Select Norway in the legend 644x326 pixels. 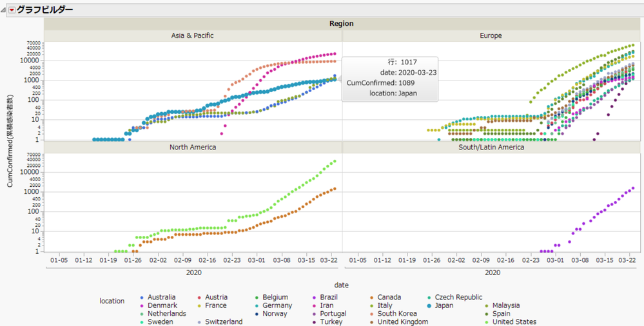pyautogui.click(x=275, y=314)
